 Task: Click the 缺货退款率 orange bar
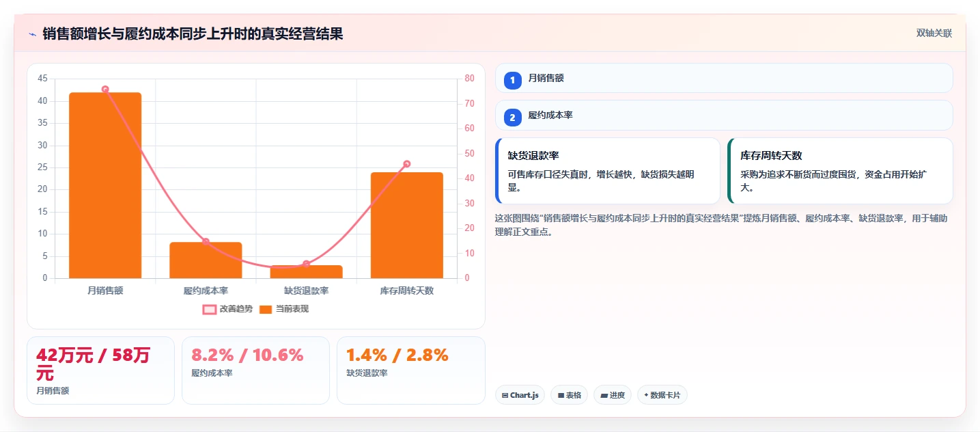[306, 271]
